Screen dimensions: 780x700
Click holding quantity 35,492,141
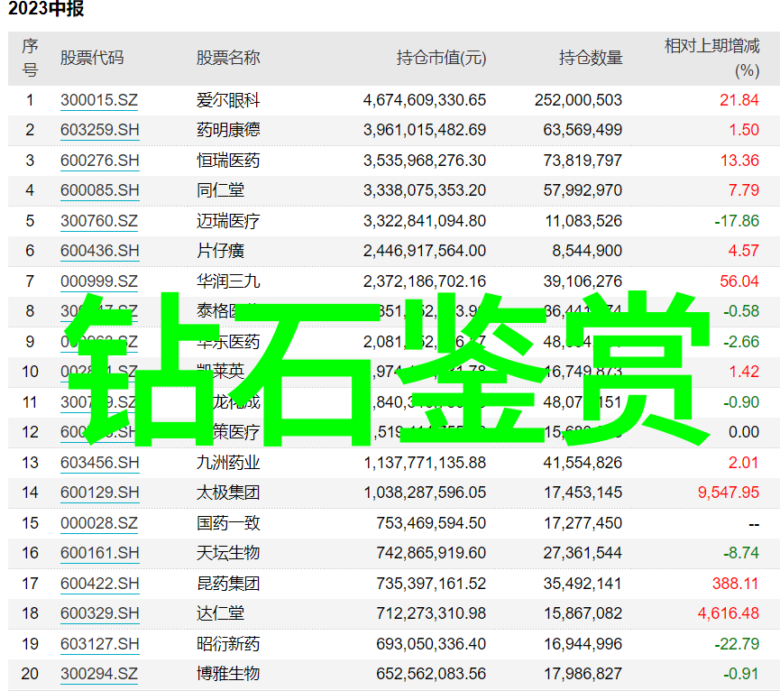pyautogui.click(x=583, y=584)
